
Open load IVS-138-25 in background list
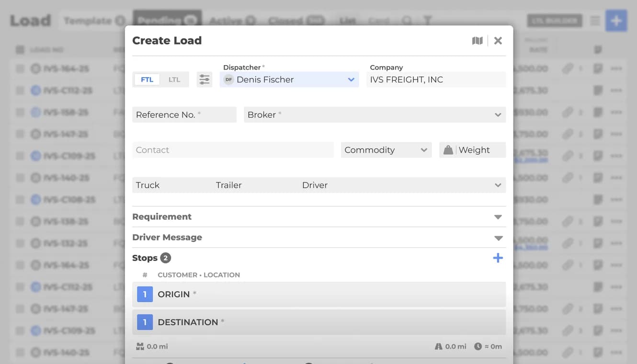coord(66,221)
